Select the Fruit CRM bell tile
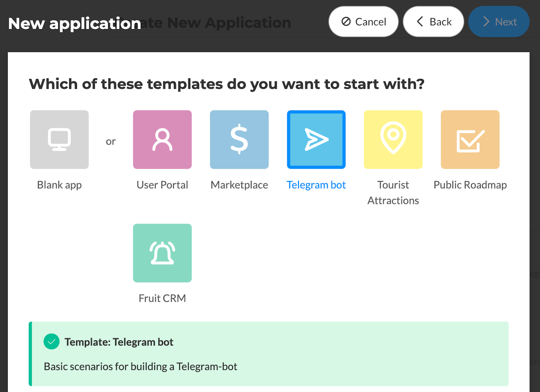 coord(162,253)
